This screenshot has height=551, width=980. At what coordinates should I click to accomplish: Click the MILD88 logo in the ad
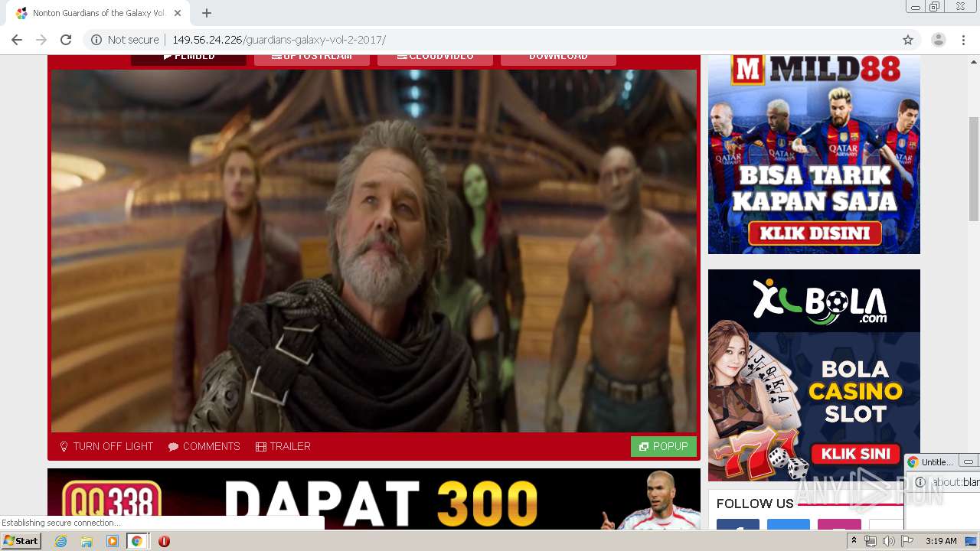click(x=815, y=69)
